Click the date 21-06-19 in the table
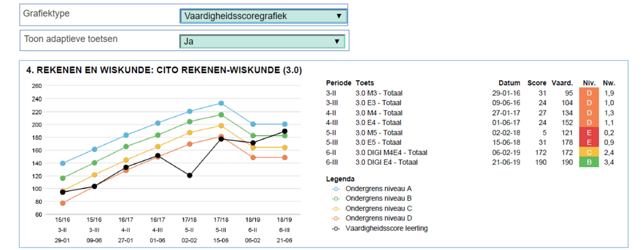This screenshot has height=250, width=644. click(506, 162)
